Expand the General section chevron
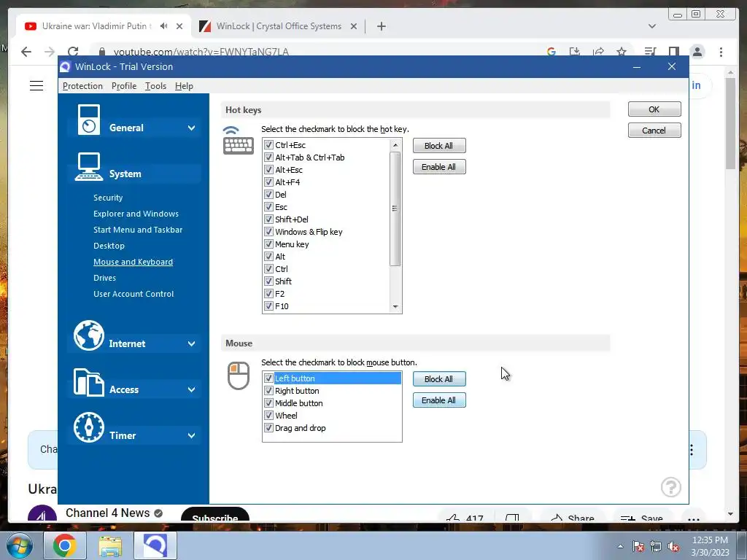The width and height of the screenshot is (747, 560). 192,128
